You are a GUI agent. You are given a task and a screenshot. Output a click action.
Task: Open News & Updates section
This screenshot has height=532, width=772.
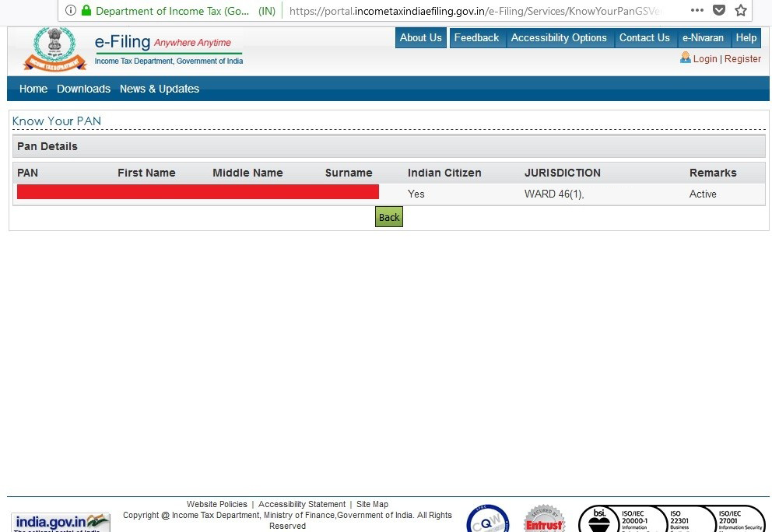160,89
